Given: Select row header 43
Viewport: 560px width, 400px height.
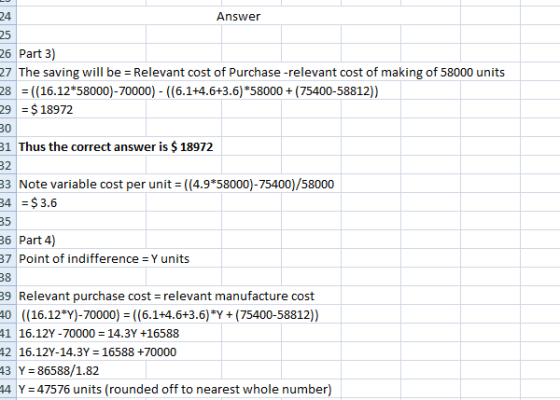Looking at the screenshot, I should coord(8,371).
